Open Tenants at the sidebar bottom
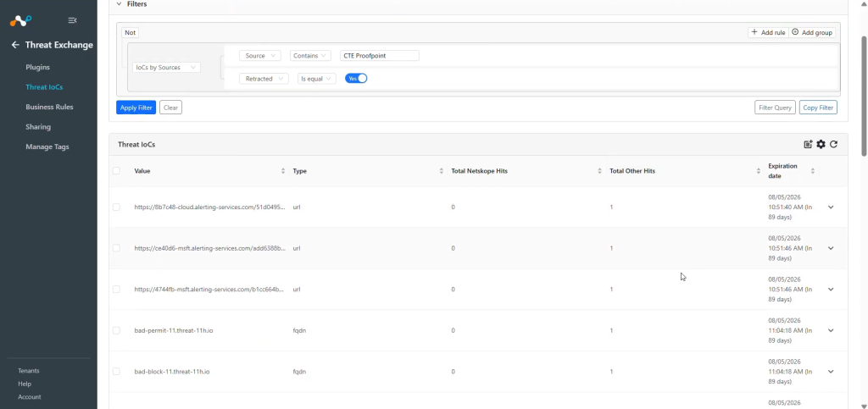Viewport: 868px width, 409px height. click(29, 370)
